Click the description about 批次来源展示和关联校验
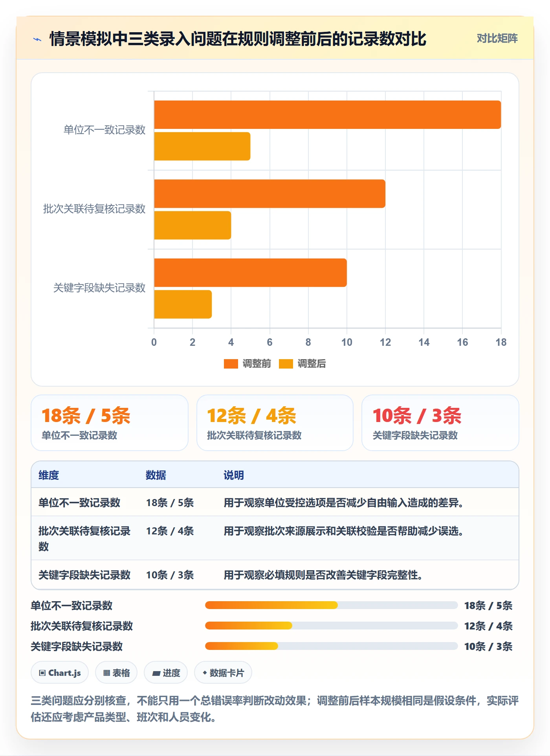The image size is (550, 756). (x=345, y=531)
